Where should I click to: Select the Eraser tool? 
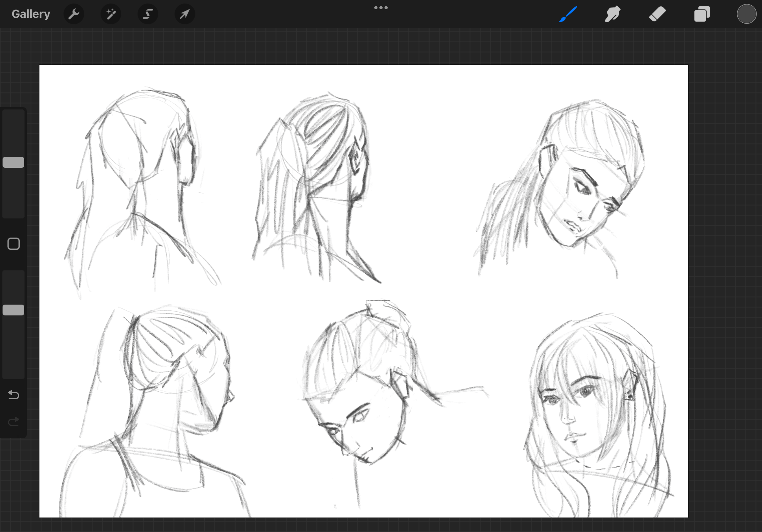pos(657,14)
